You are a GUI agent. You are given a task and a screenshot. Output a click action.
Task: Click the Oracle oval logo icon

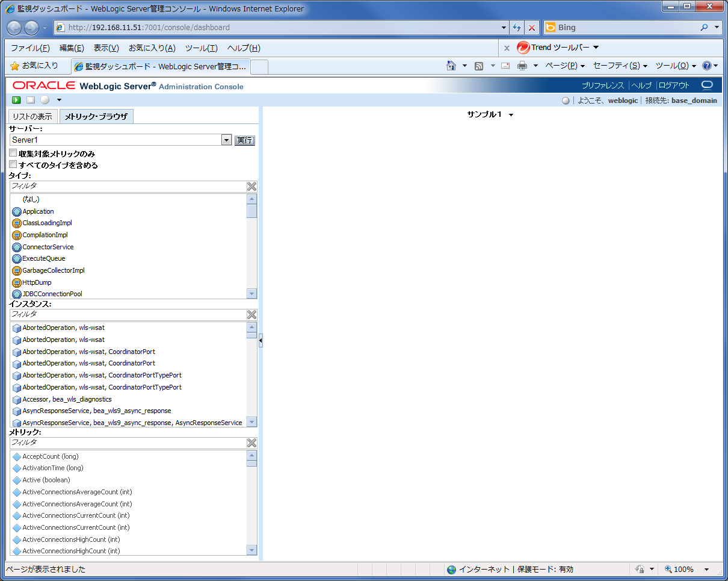click(x=707, y=85)
